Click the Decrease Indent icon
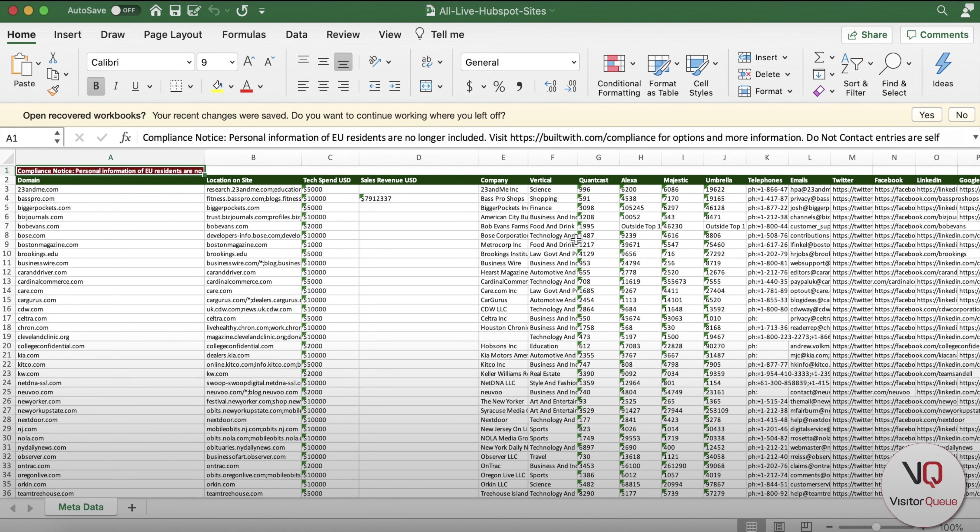Viewport: 980px width, 532px height. (375, 86)
